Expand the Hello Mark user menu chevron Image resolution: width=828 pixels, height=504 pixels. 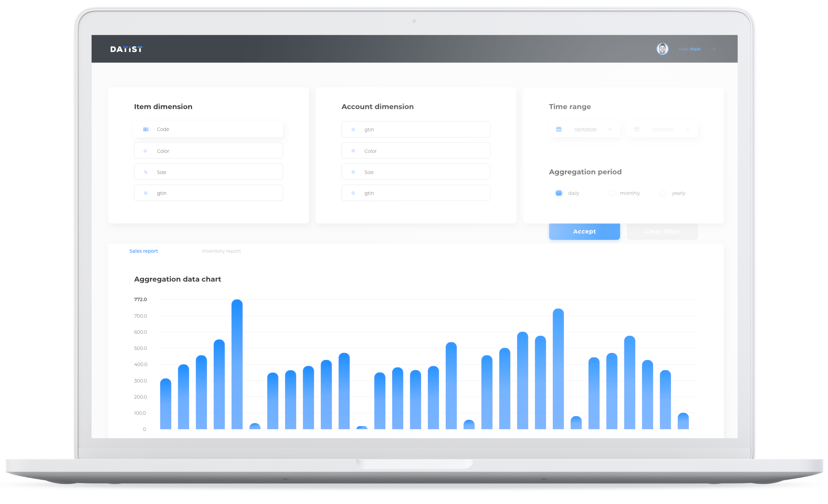(x=714, y=49)
